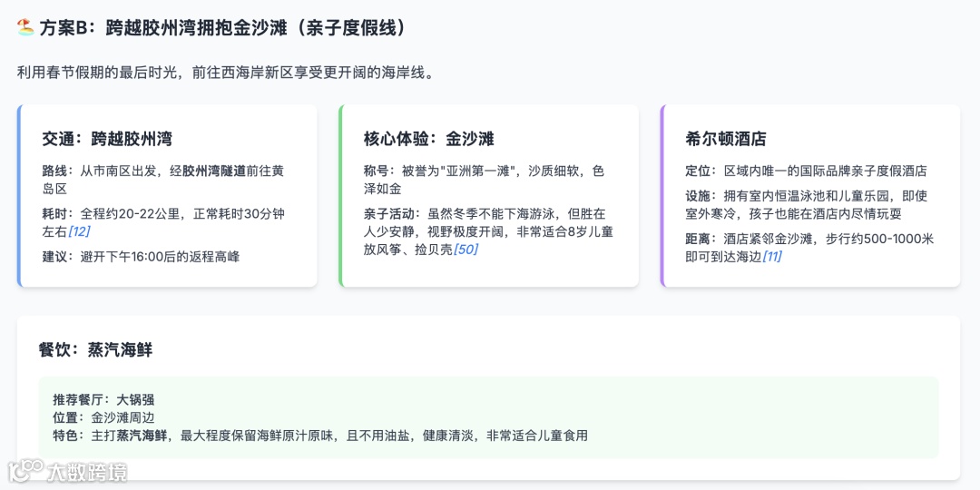
Task: Click the line 位置：金沙滩周边
Action: coord(103,417)
